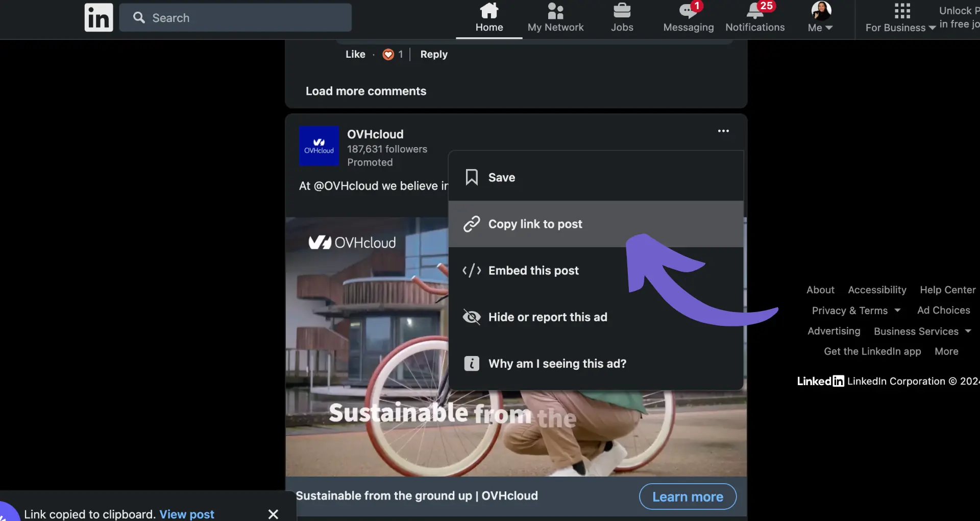The image size is (980, 521).
Task: Click the LinkedIn footer logo
Action: tap(820, 381)
